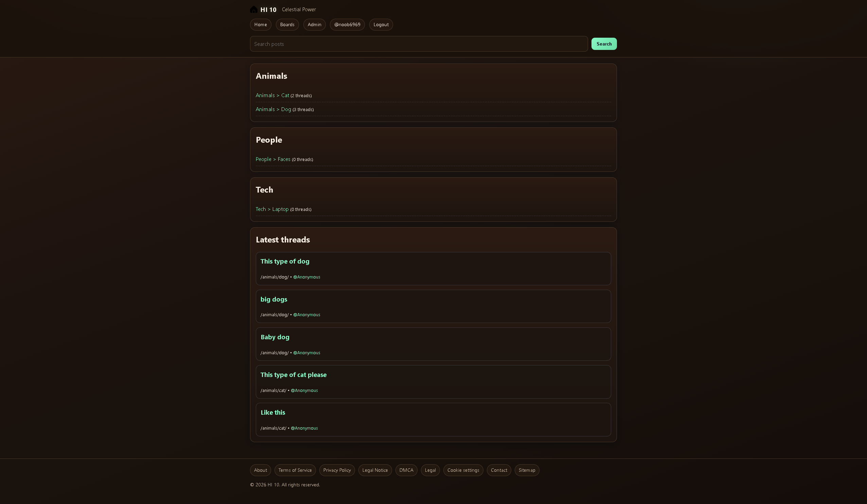Click the home icon next to HI 10

[253, 9]
